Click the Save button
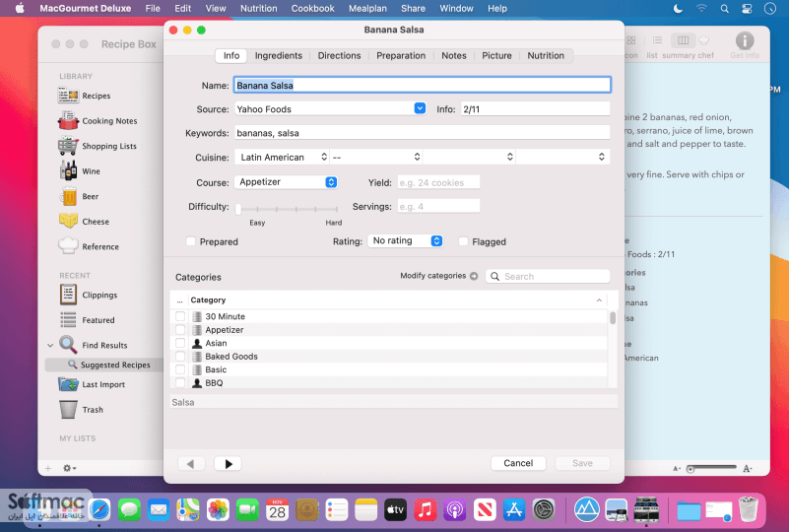789x532 pixels. 582,463
